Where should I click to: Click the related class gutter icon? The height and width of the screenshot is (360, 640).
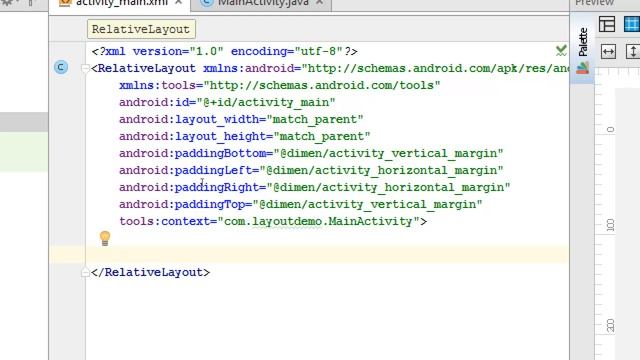click(x=61, y=67)
